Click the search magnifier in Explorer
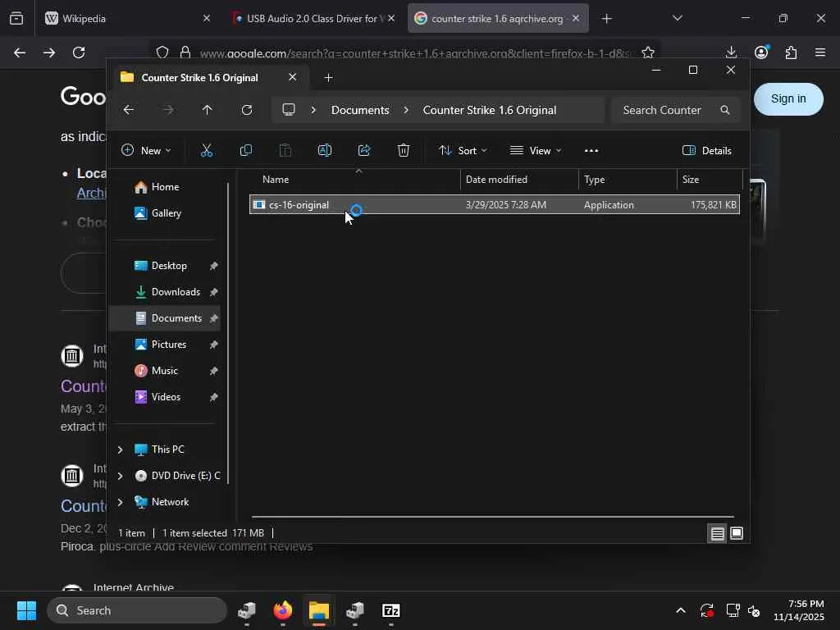This screenshot has height=630, width=840. 725,110
